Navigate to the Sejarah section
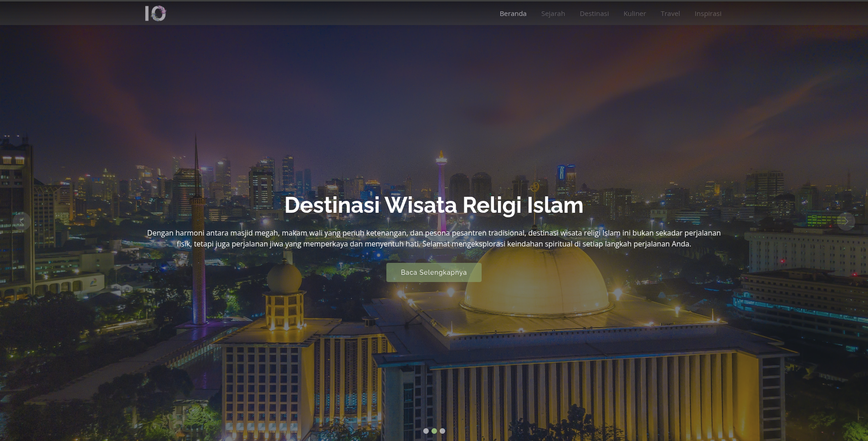 coord(553,13)
